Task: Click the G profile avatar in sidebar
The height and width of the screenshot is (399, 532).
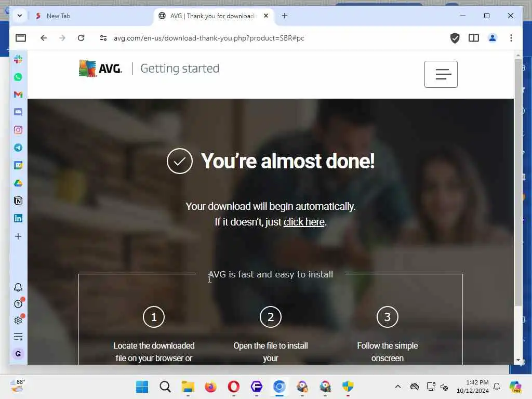Action: [x=18, y=353]
